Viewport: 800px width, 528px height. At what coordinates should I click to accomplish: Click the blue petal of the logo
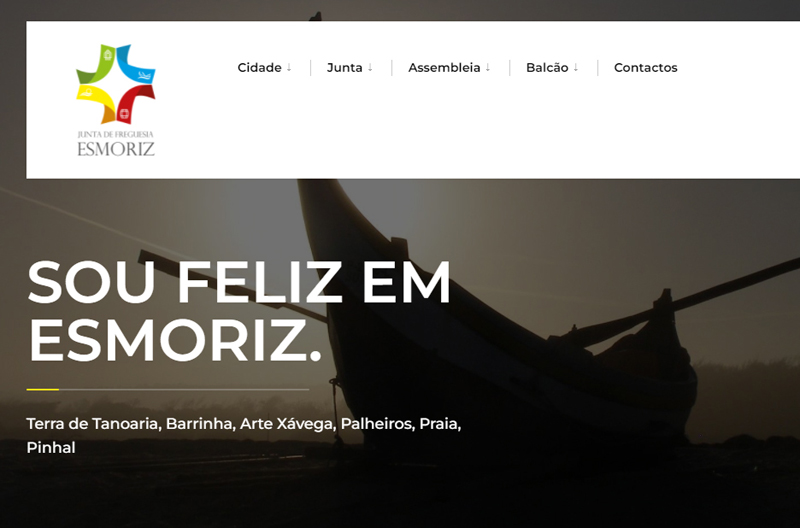pos(136,64)
